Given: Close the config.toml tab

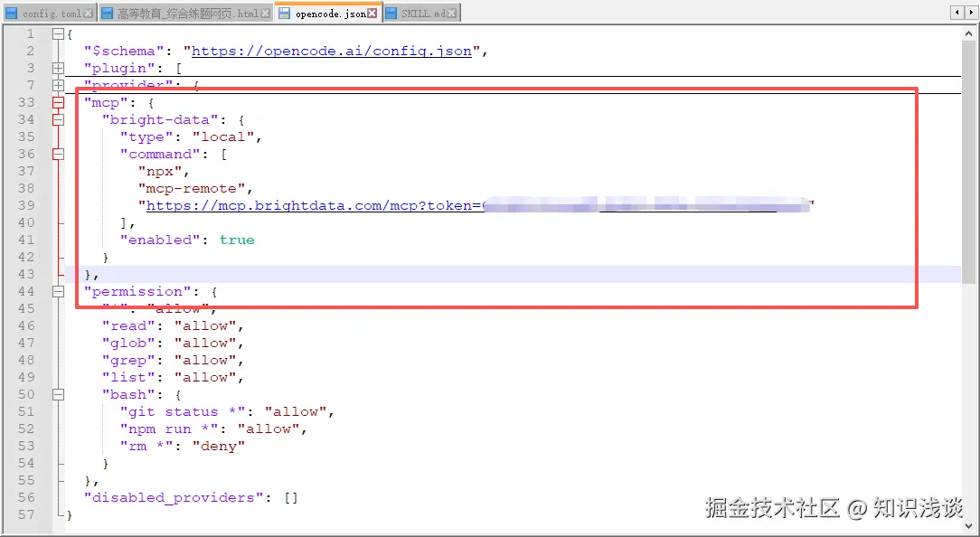Looking at the screenshot, I should pos(88,14).
